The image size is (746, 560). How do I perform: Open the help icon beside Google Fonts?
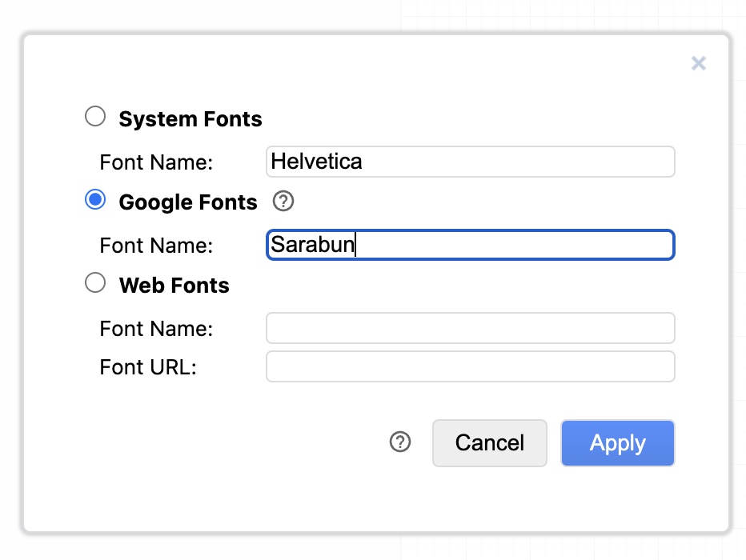coord(283,202)
